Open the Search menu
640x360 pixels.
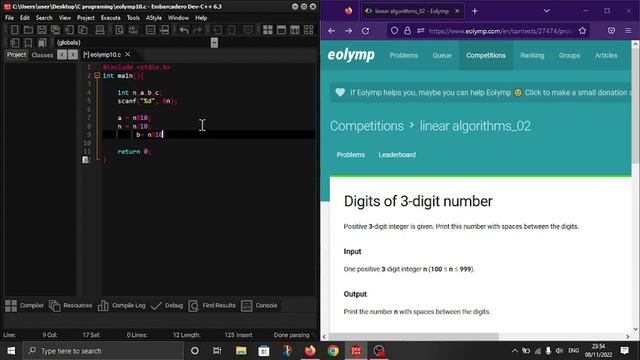tap(44, 18)
